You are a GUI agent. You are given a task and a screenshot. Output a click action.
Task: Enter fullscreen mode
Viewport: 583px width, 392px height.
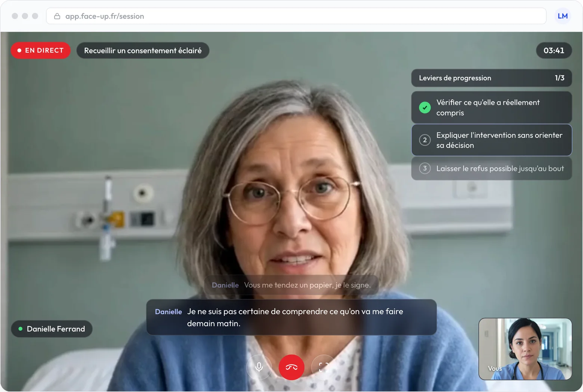point(324,367)
